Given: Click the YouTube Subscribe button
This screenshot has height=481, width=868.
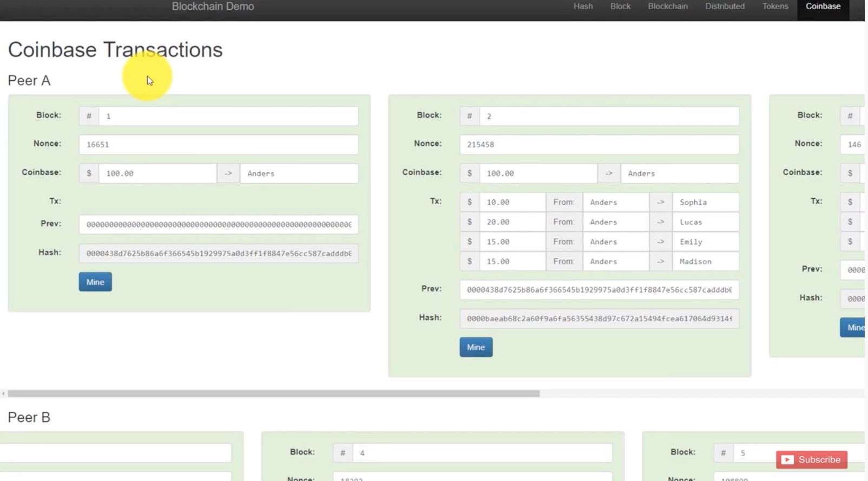Looking at the screenshot, I should pos(811,460).
